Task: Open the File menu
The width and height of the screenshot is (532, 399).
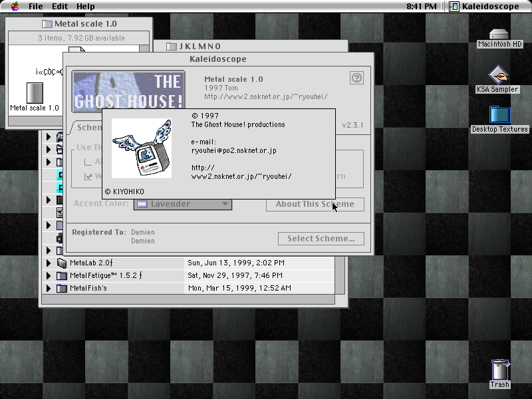Action: tap(36, 7)
